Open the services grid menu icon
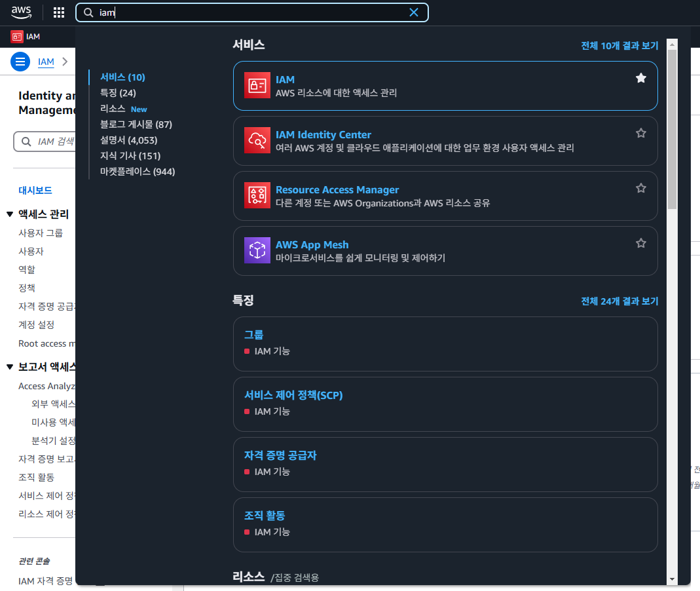The height and width of the screenshot is (591, 700). 58,12
